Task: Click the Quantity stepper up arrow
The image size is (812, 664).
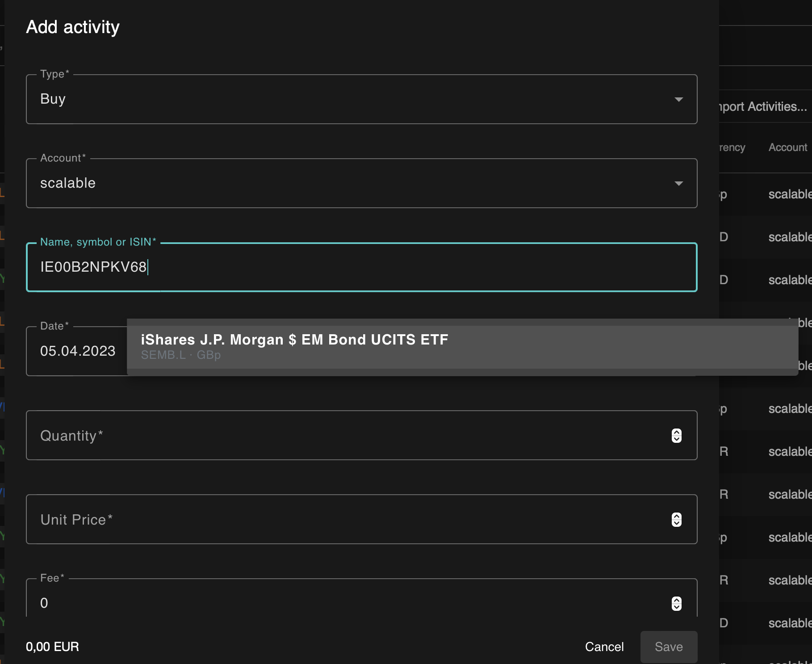Action: click(676, 432)
